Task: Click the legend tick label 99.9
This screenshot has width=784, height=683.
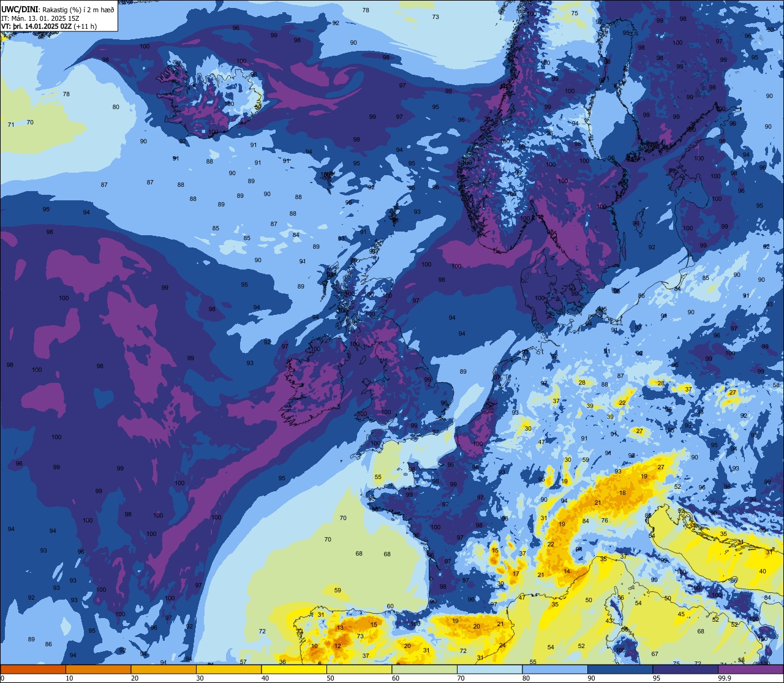Action: [x=725, y=678]
